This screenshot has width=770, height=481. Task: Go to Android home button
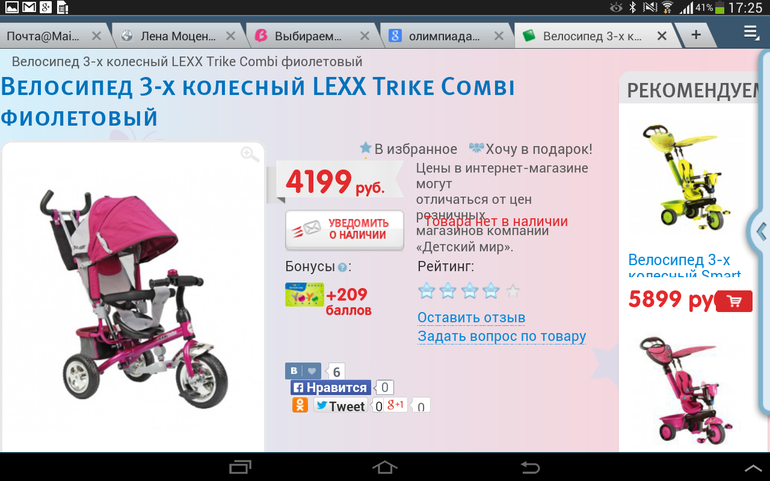[385, 466]
